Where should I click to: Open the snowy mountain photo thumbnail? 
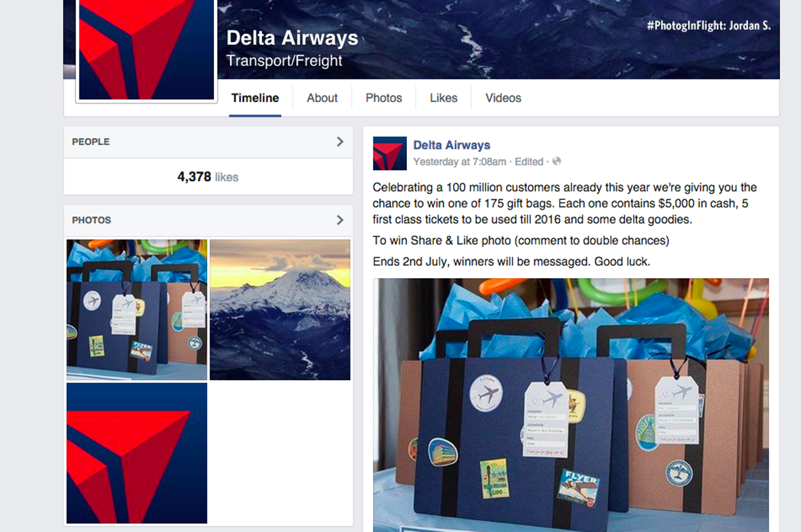click(x=280, y=310)
